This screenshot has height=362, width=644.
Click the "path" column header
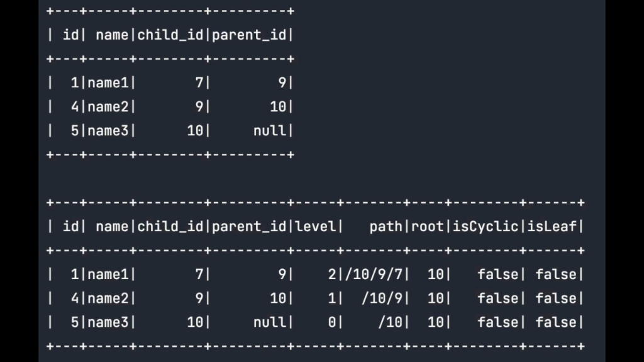click(x=386, y=226)
